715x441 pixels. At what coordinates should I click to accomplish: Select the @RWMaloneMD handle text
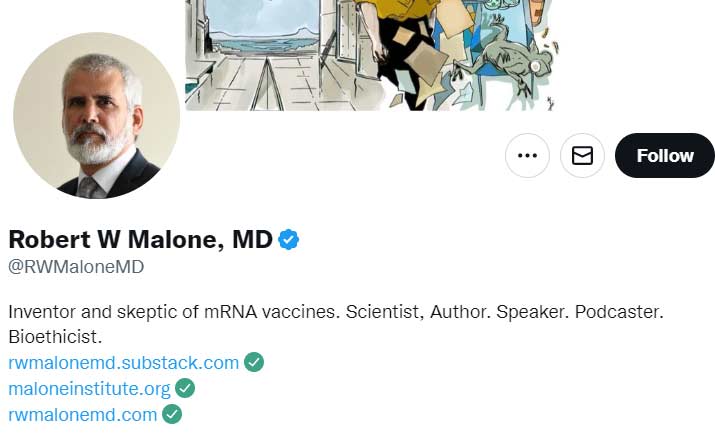click(76, 267)
